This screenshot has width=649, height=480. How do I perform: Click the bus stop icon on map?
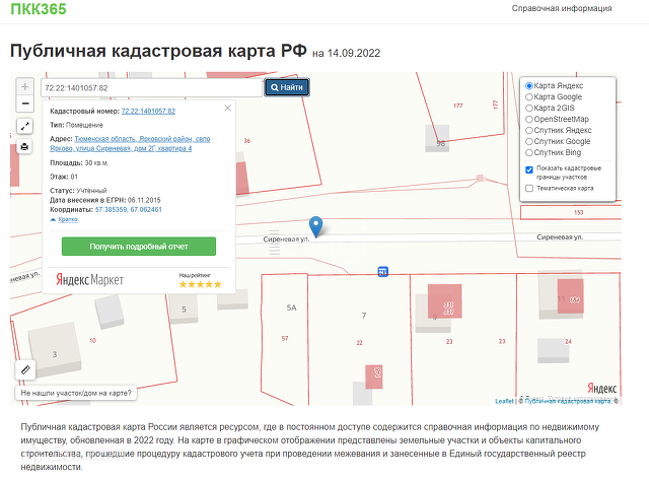pos(383,272)
